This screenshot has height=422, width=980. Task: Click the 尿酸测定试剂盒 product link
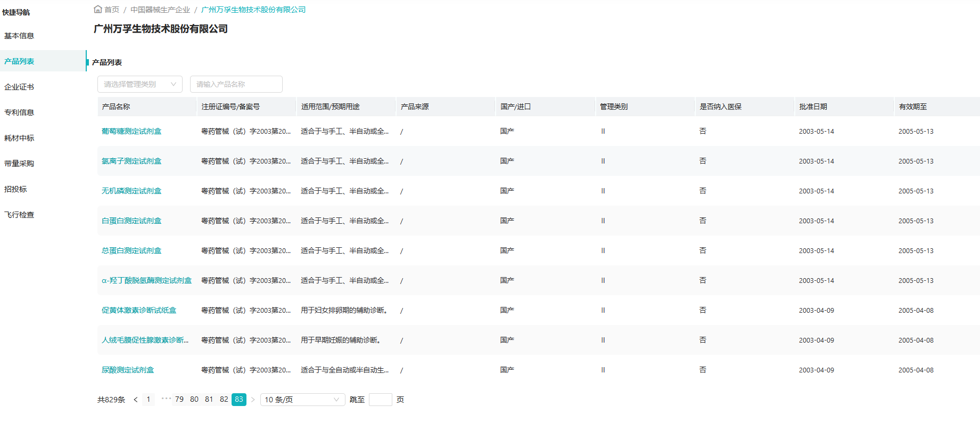(x=128, y=370)
